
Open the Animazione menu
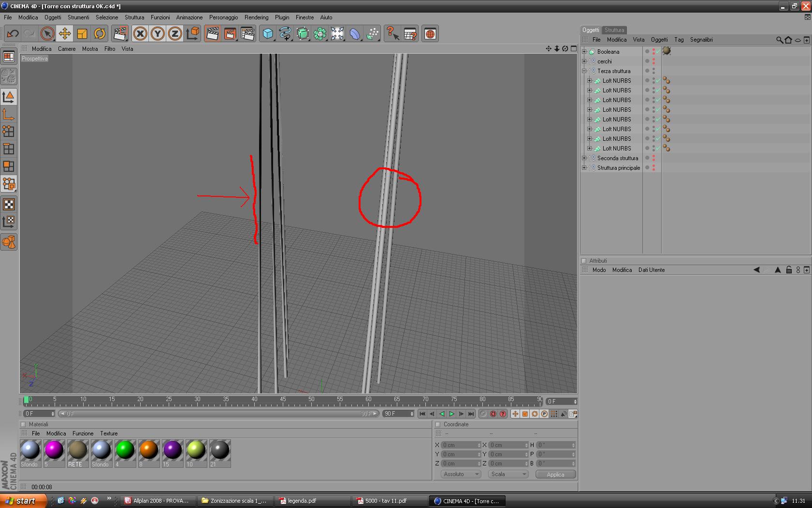189,17
